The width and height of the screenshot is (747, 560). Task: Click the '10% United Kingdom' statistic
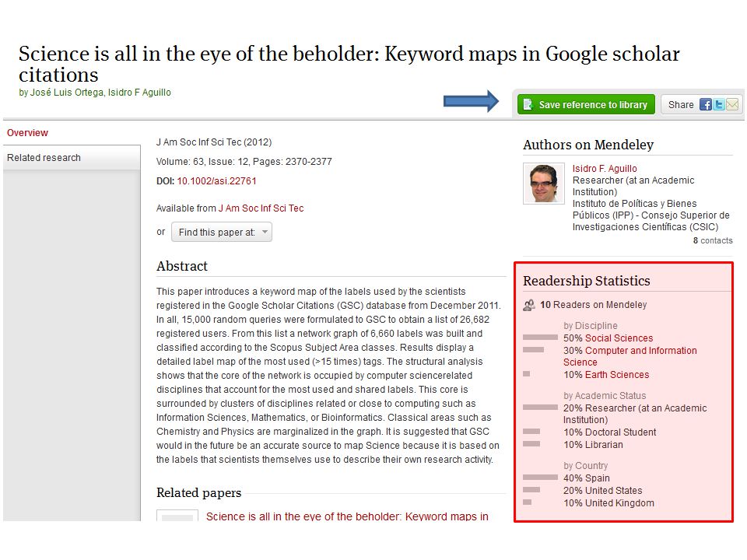(x=608, y=503)
